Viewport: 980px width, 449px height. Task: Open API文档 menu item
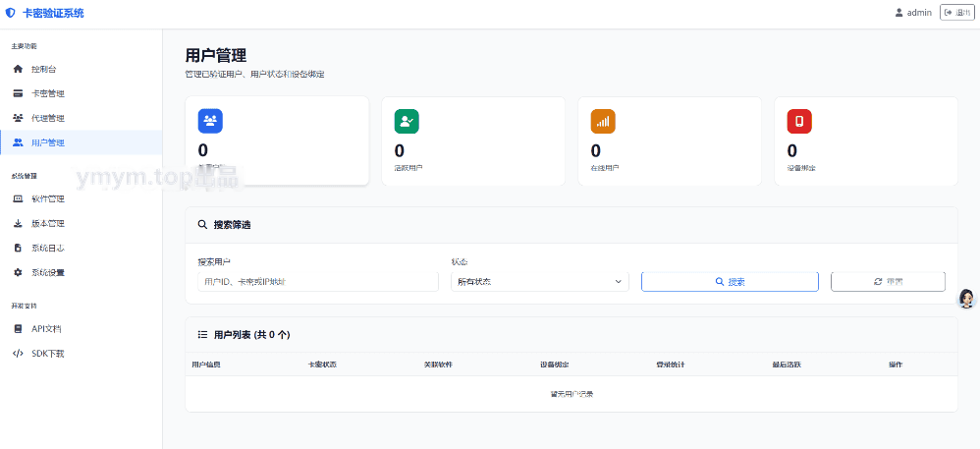click(82, 329)
